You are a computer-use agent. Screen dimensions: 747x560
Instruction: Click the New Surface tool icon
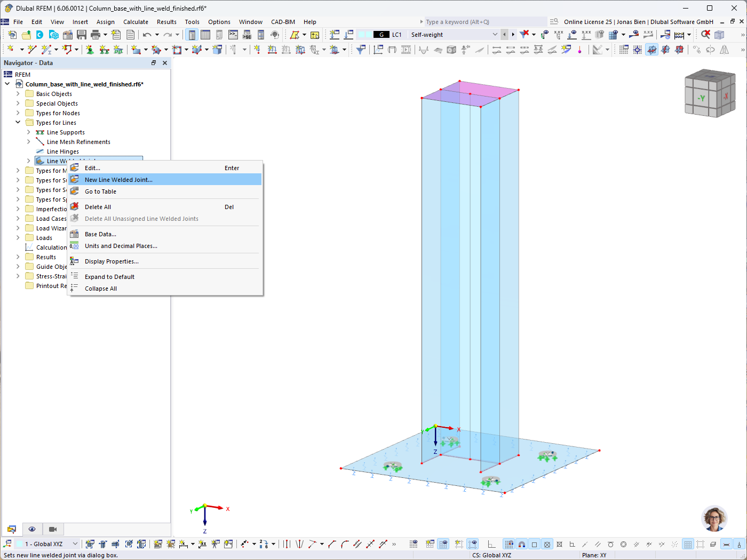(137, 49)
